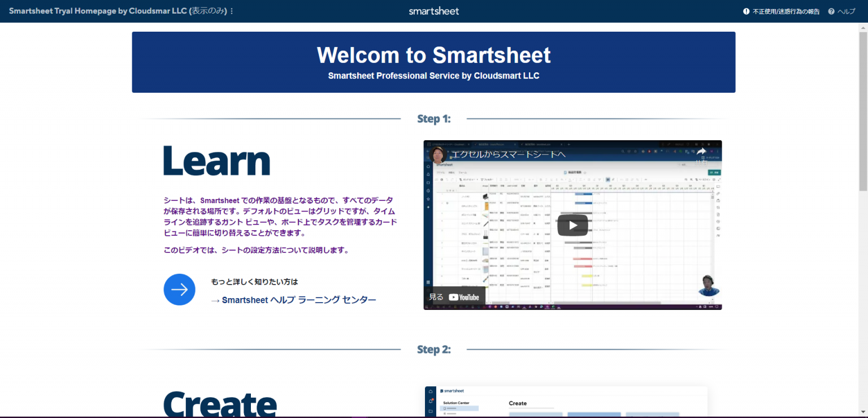Report abuse via the 不正使用/迷惑行為の報告 link
The image size is (868, 418).
785,11
